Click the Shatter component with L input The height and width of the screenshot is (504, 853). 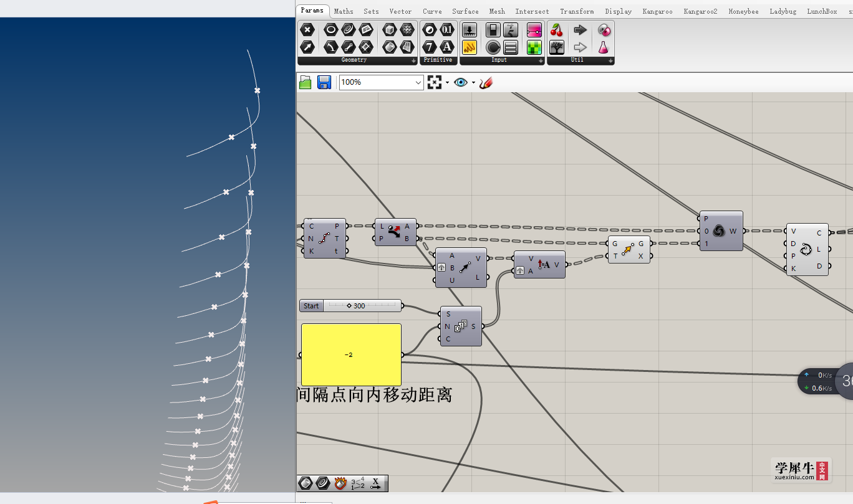(x=395, y=232)
